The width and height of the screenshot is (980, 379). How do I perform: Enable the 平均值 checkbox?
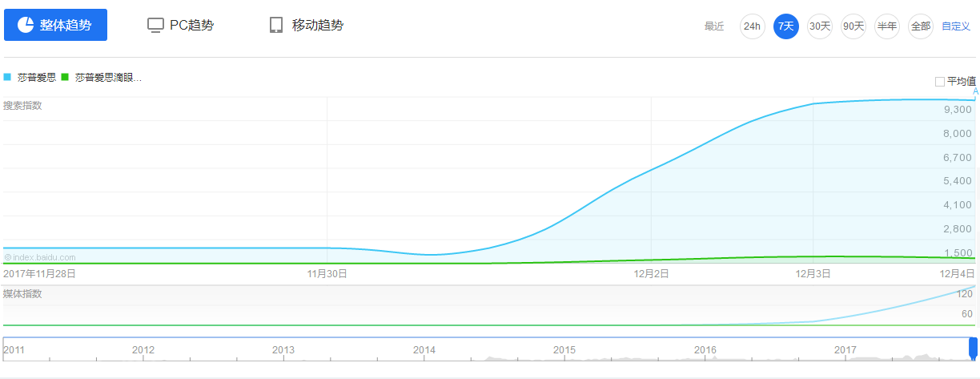940,81
